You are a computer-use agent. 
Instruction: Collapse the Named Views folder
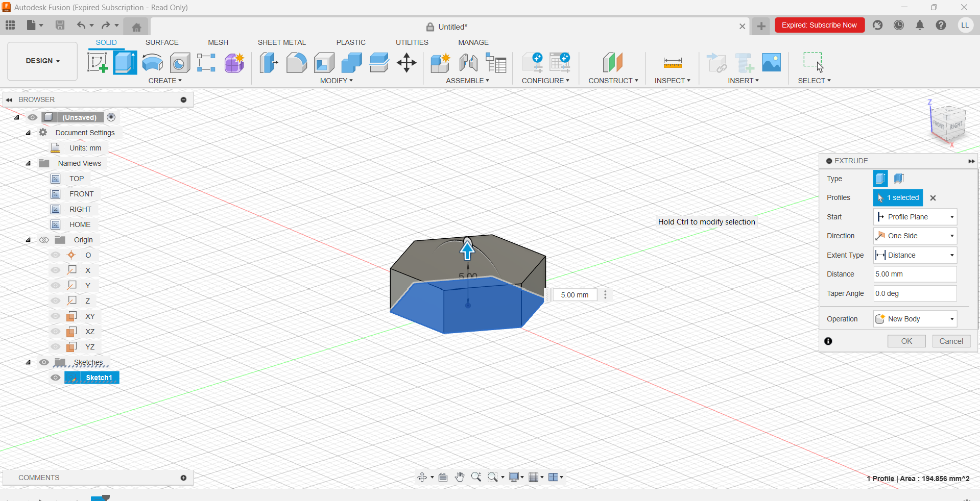coord(28,163)
